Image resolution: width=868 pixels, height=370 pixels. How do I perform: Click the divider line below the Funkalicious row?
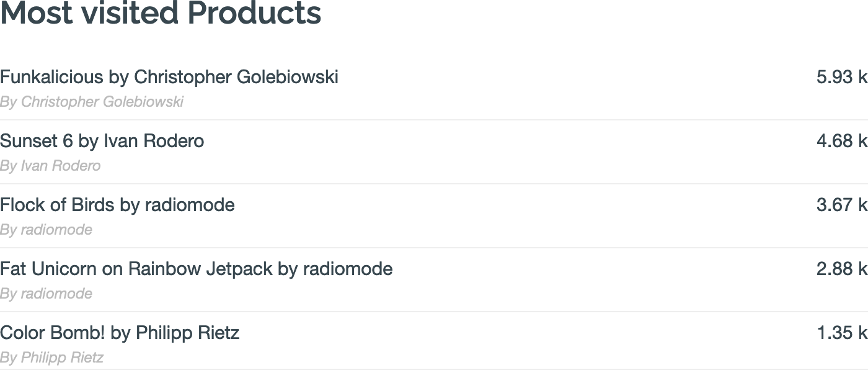(x=434, y=120)
